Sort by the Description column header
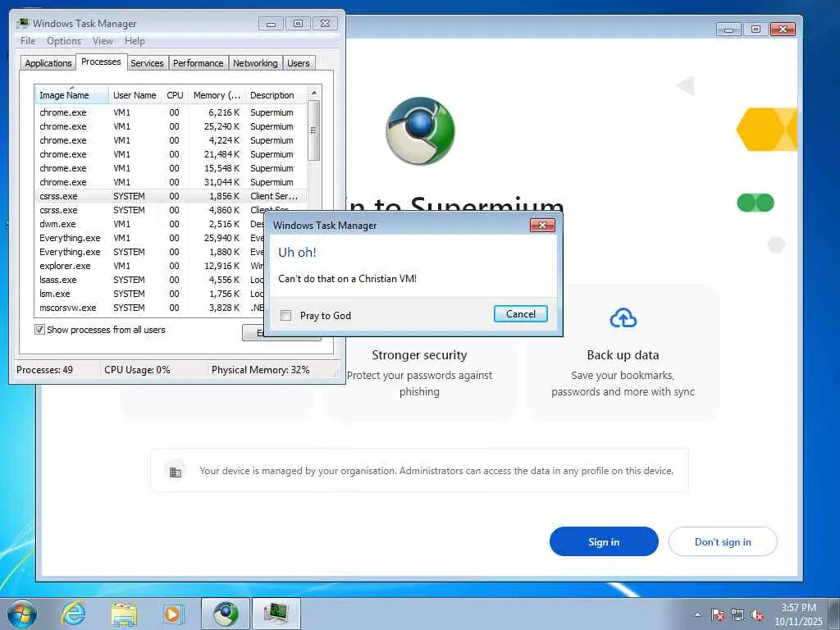The width and height of the screenshot is (840, 630). pyautogui.click(x=276, y=95)
